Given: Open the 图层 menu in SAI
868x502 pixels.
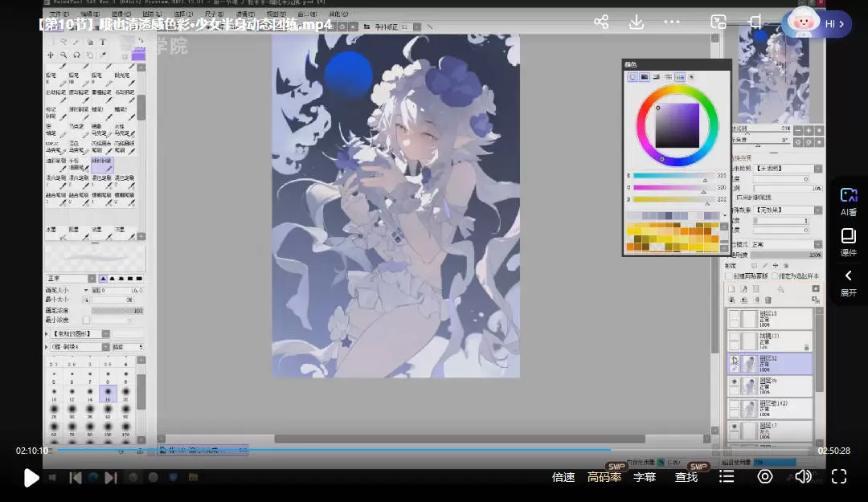Looking at the screenshot, I should pos(153,14).
